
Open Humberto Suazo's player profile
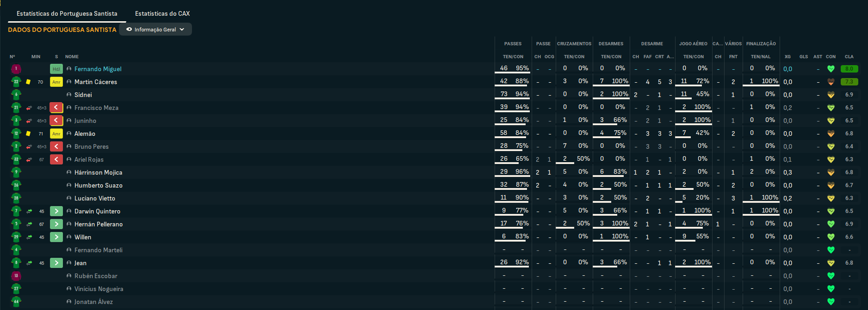[99, 185]
